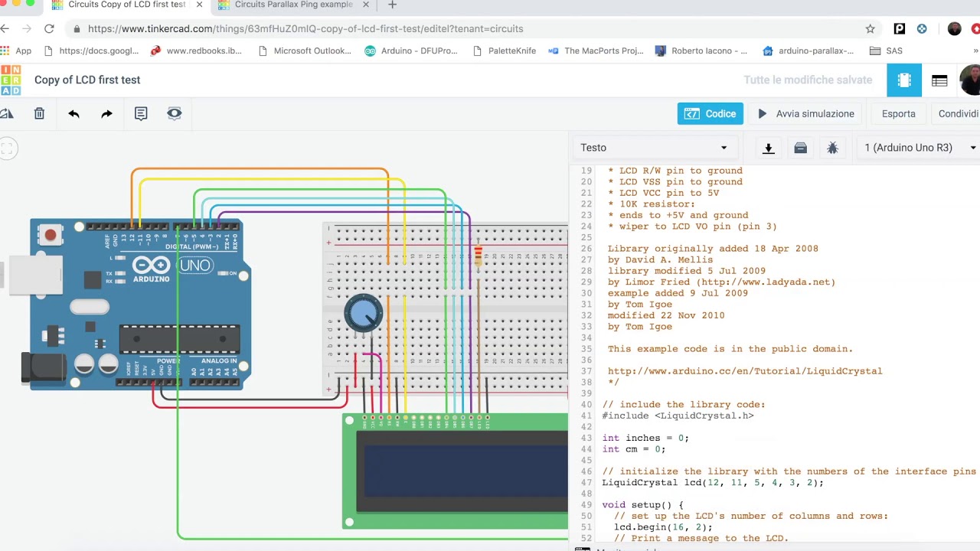Click the Pinterest extension icon
Viewport: 980px width, 551px height.
click(900, 28)
